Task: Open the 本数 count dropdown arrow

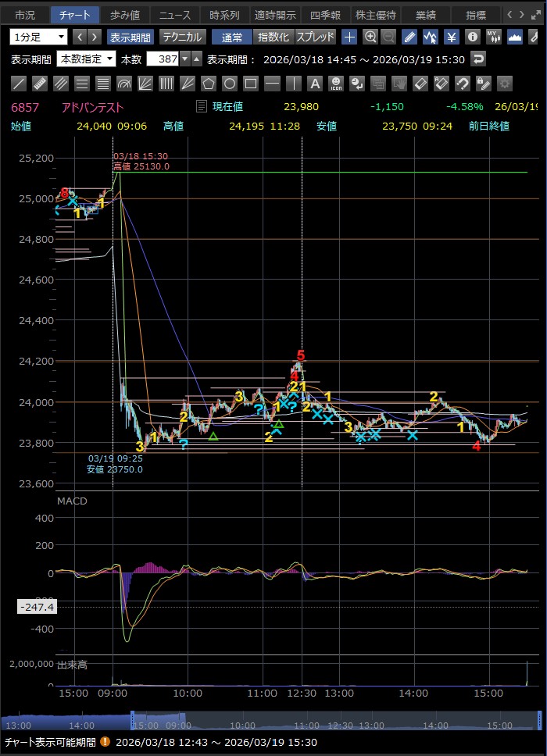Action: [x=184, y=59]
